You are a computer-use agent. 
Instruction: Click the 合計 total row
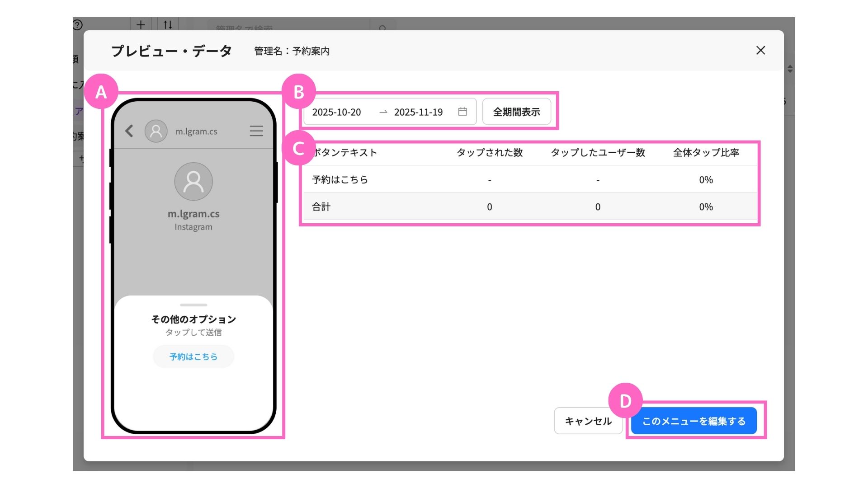(321, 207)
